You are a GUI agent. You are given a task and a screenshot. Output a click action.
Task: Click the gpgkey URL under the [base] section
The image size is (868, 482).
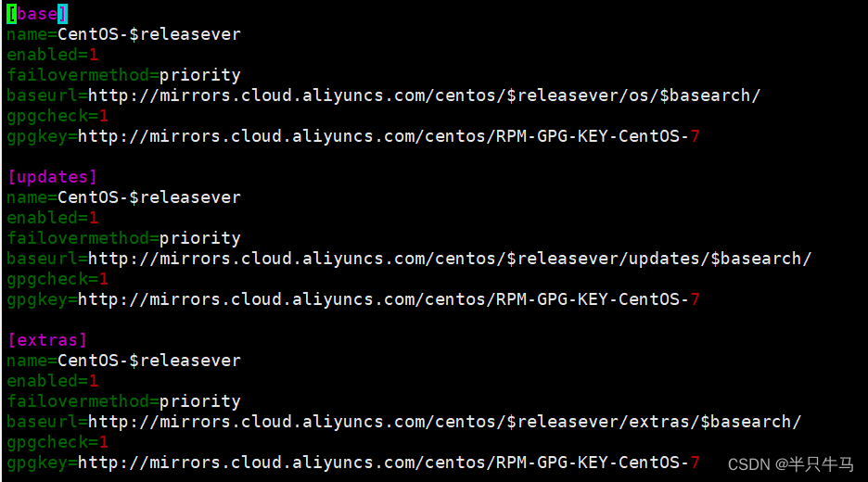(x=388, y=136)
